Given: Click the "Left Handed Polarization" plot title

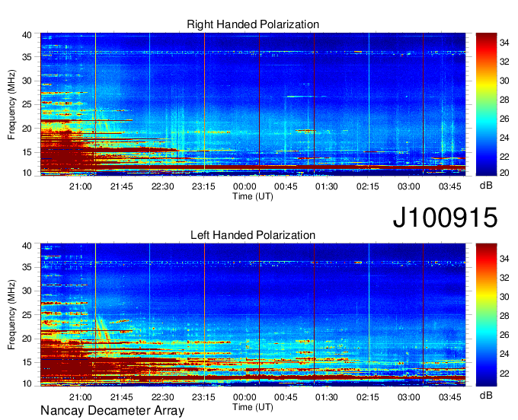Looking at the screenshot, I should point(253,235).
